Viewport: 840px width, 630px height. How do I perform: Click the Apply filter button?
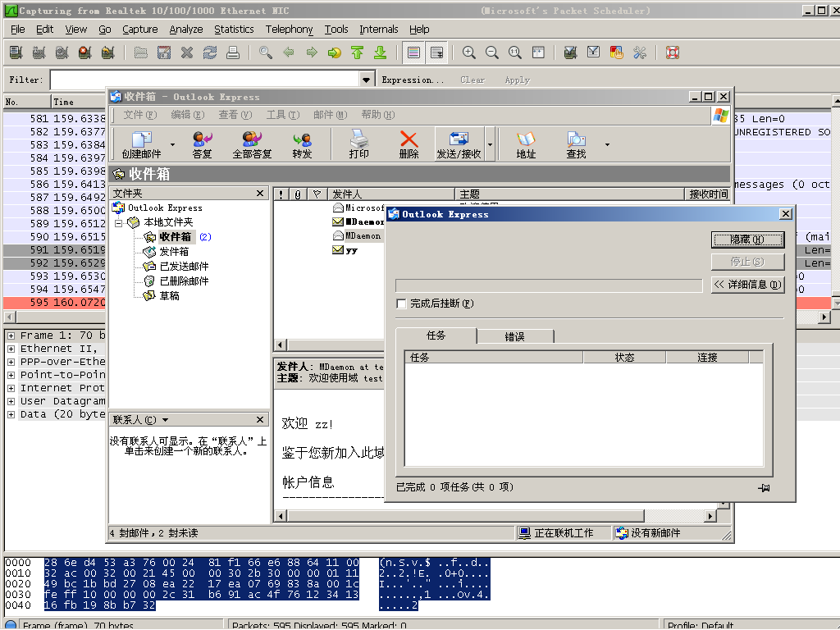point(517,80)
